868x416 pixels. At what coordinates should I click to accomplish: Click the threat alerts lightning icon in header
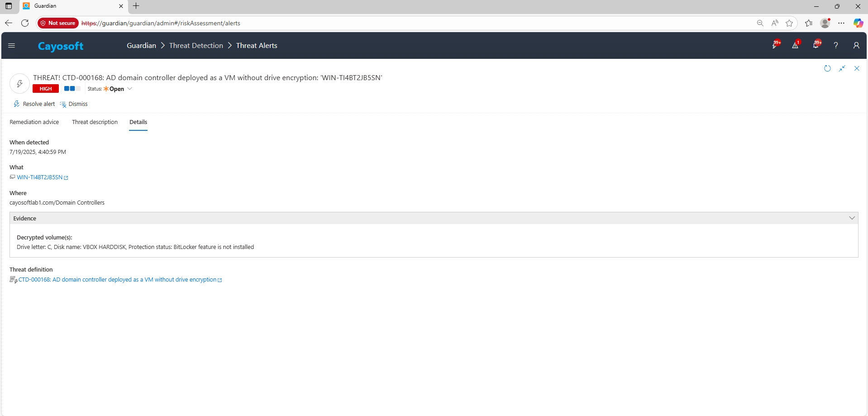tap(775, 45)
